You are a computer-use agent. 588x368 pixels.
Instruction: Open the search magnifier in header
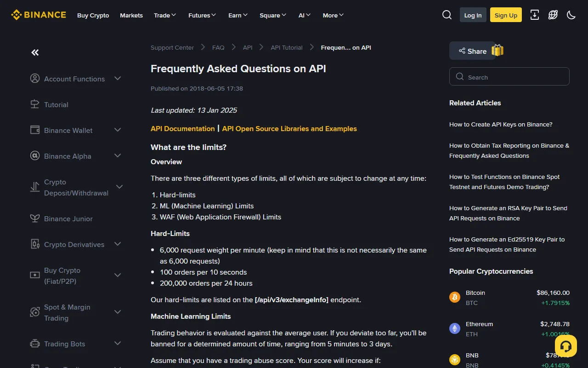pyautogui.click(x=447, y=15)
